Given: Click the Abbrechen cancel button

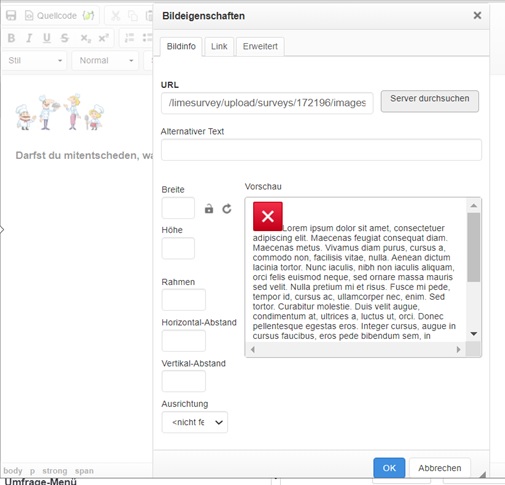Looking at the screenshot, I should click(440, 468).
